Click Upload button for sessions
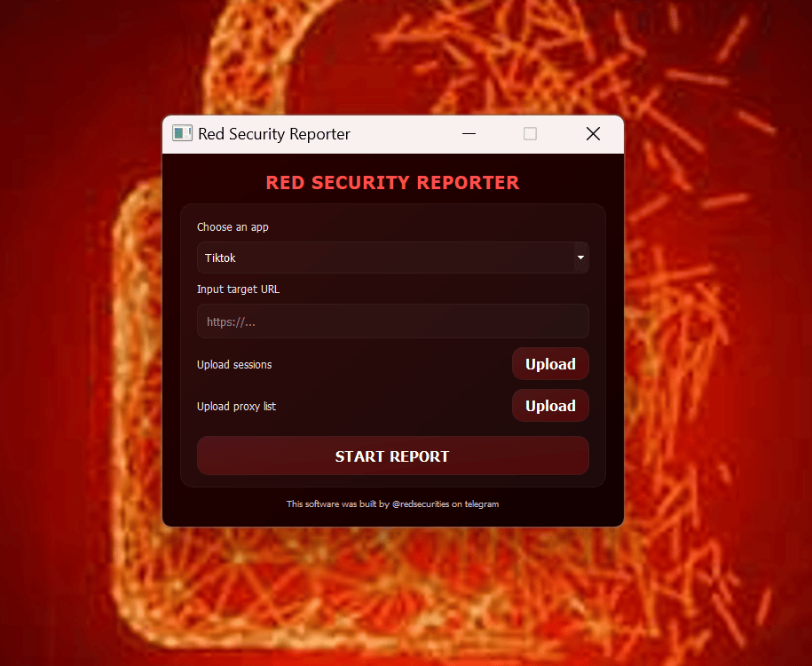Image resolution: width=812 pixels, height=666 pixels. 550,364
